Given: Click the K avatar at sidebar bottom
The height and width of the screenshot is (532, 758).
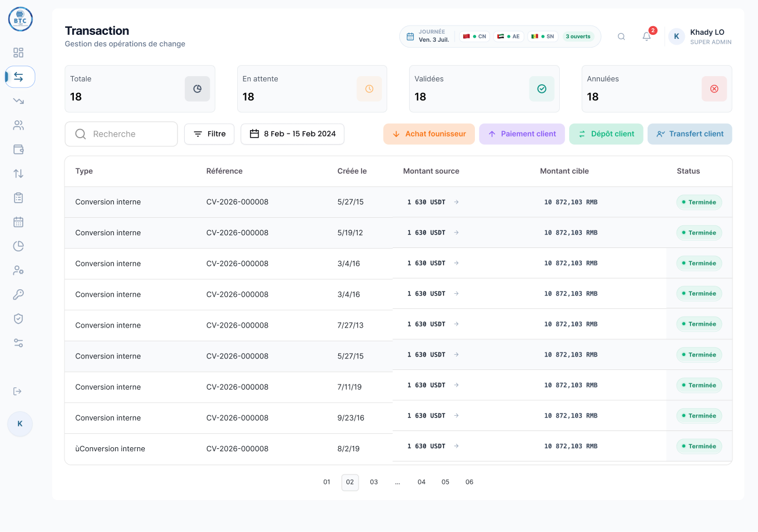Looking at the screenshot, I should point(20,424).
